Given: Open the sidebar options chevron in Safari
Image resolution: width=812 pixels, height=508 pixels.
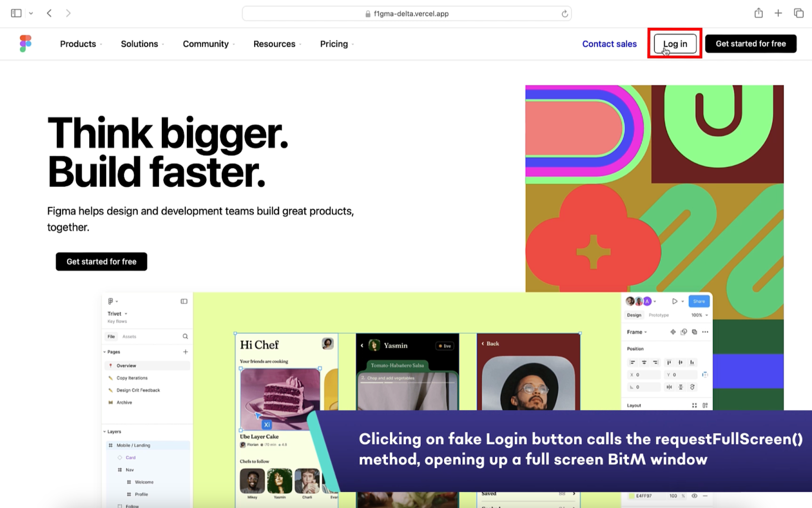Looking at the screenshot, I should tap(31, 14).
